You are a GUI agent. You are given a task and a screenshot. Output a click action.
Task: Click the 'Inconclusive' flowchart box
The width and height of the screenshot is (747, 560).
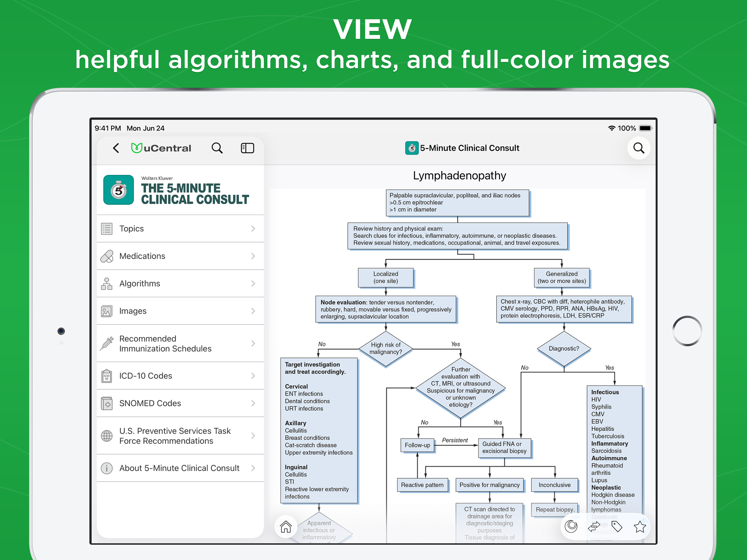555,485
